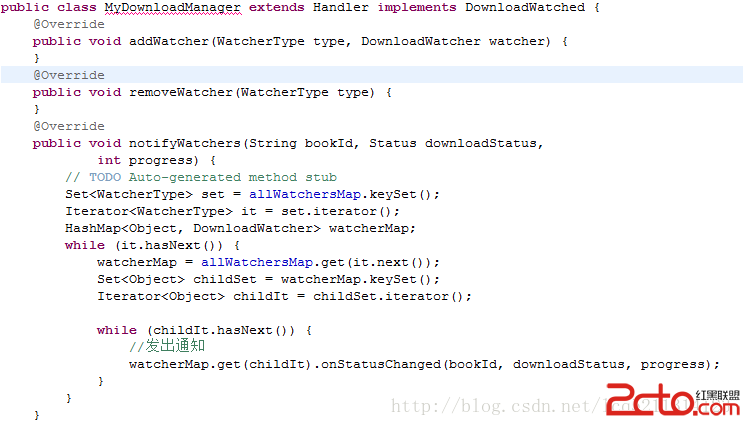
Task: Click the 'HashMap<Object, DownloadWatcher> watcherMap;' declaration
Action: tap(240, 228)
